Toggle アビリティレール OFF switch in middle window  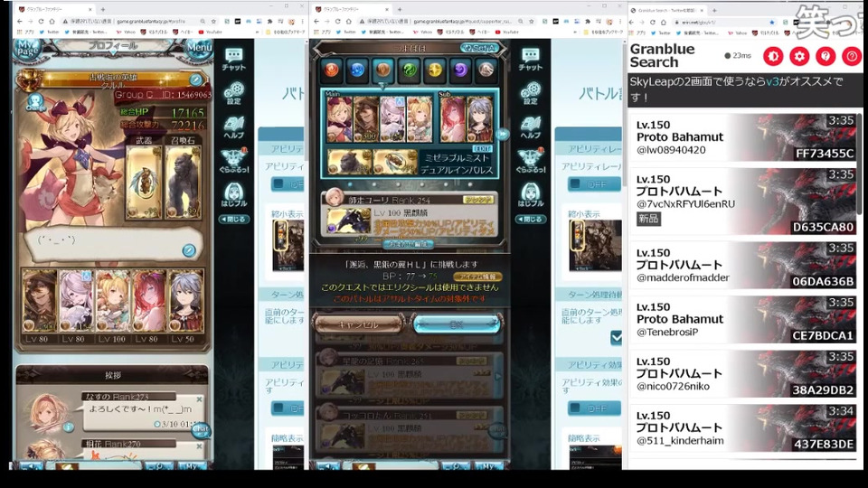click(594, 183)
